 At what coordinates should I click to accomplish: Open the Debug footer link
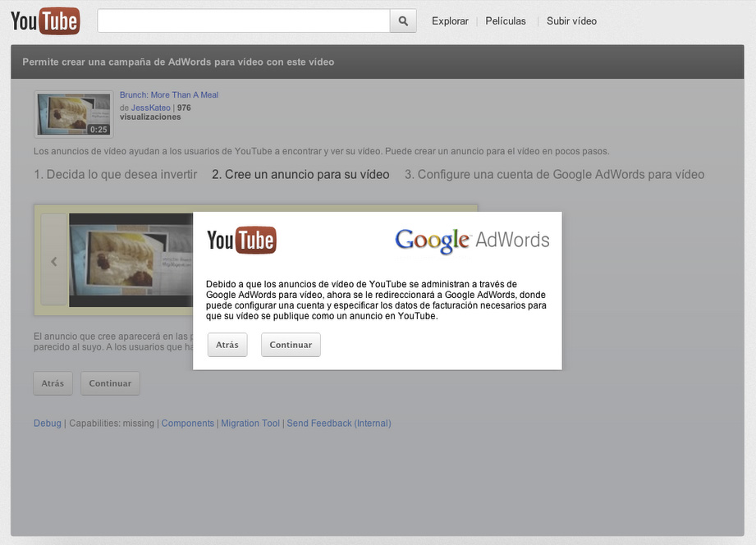tap(48, 424)
